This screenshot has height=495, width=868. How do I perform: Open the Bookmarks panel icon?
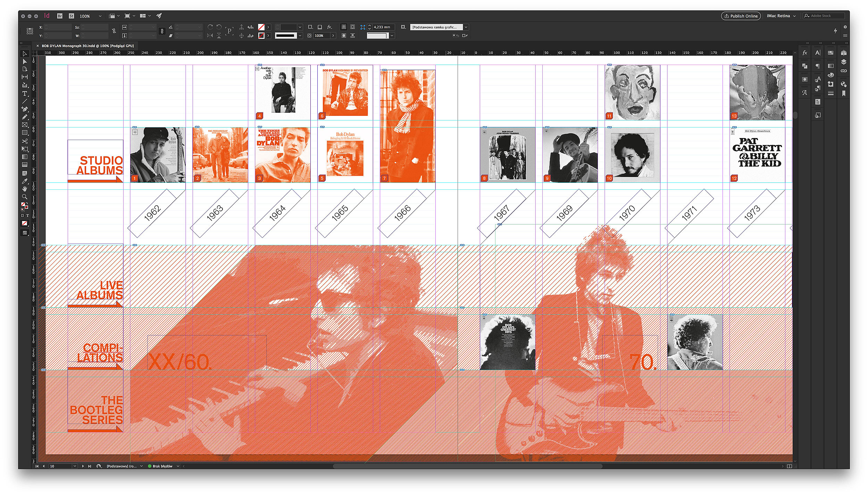tap(844, 93)
